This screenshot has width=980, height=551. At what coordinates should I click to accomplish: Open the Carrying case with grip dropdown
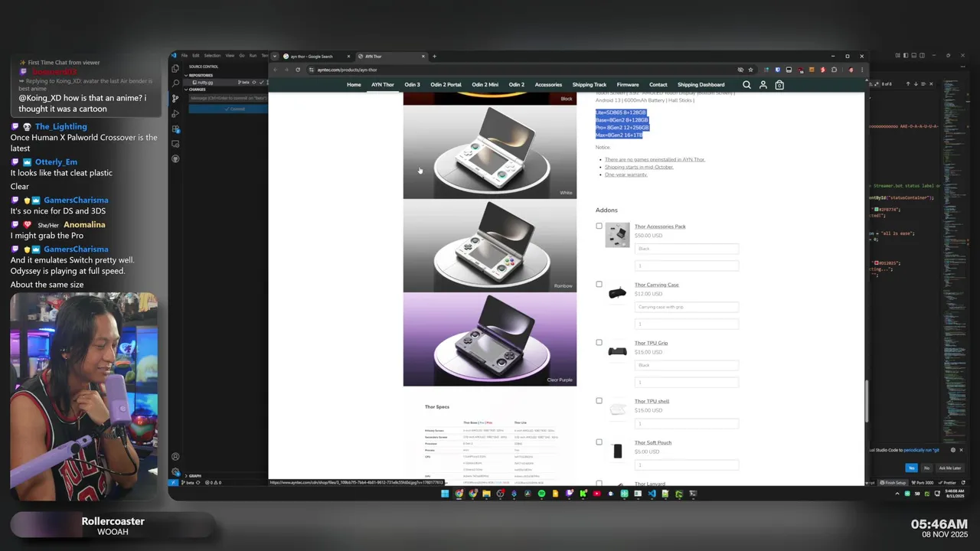pos(687,307)
